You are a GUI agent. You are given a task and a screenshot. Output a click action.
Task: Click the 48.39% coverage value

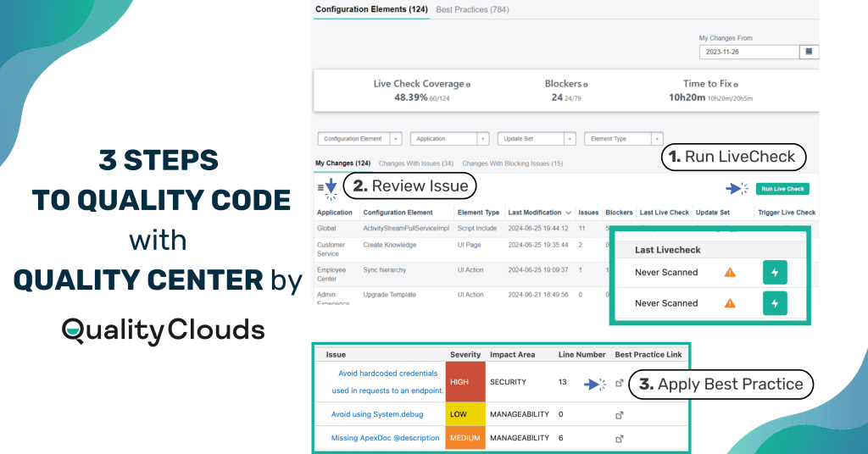pos(411,97)
